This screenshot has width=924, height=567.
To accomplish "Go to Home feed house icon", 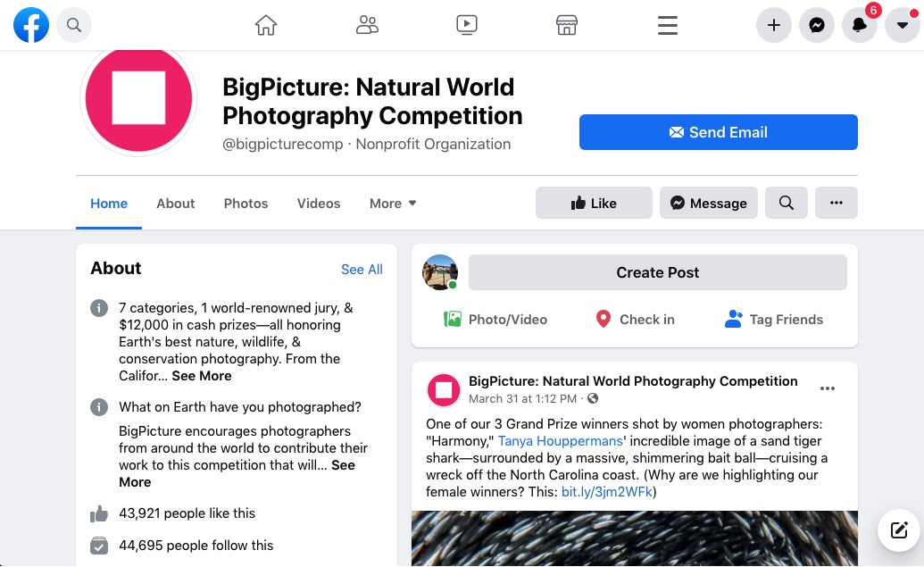I will [x=266, y=25].
